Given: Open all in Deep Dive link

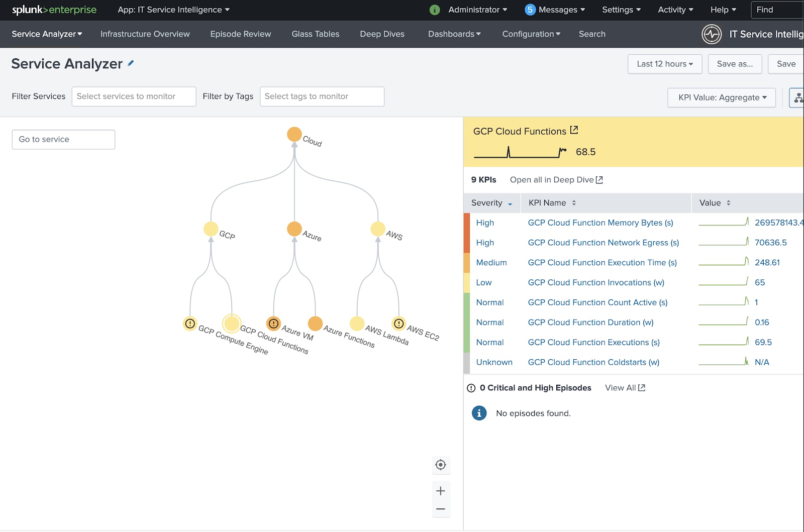Looking at the screenshot, I should point(556,180).
